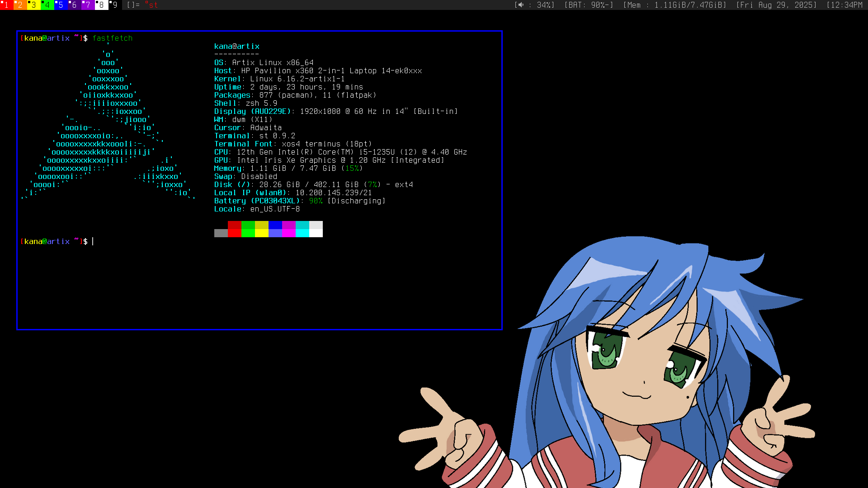Click the WM: dwm (X11) line

[x=244, y=120]
